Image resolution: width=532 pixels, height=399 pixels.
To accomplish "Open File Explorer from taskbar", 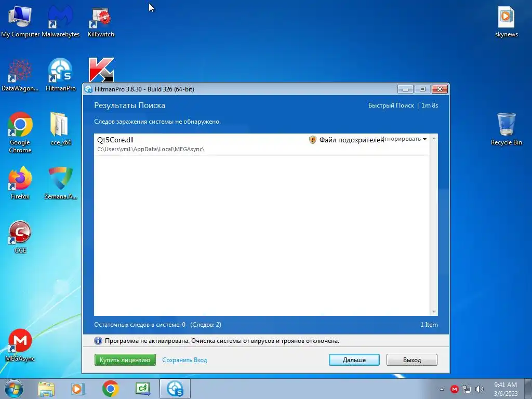I will [46, 389].
